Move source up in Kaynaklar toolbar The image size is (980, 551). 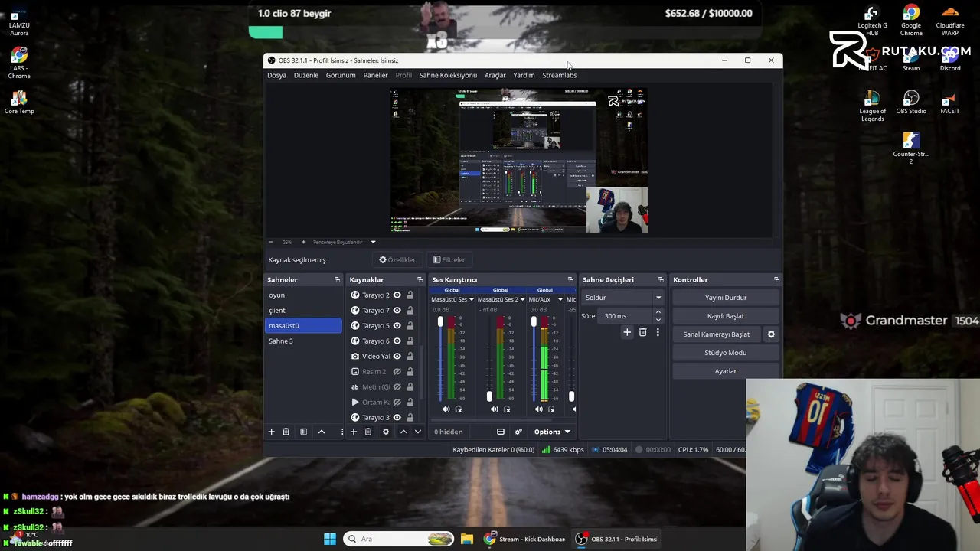[403, 432]
